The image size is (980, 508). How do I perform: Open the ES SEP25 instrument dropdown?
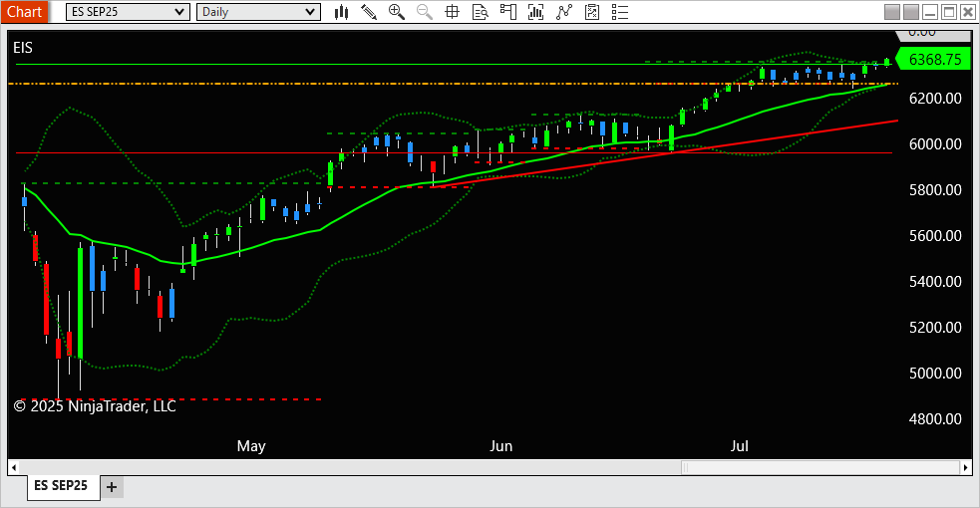(x=128, y=12)
